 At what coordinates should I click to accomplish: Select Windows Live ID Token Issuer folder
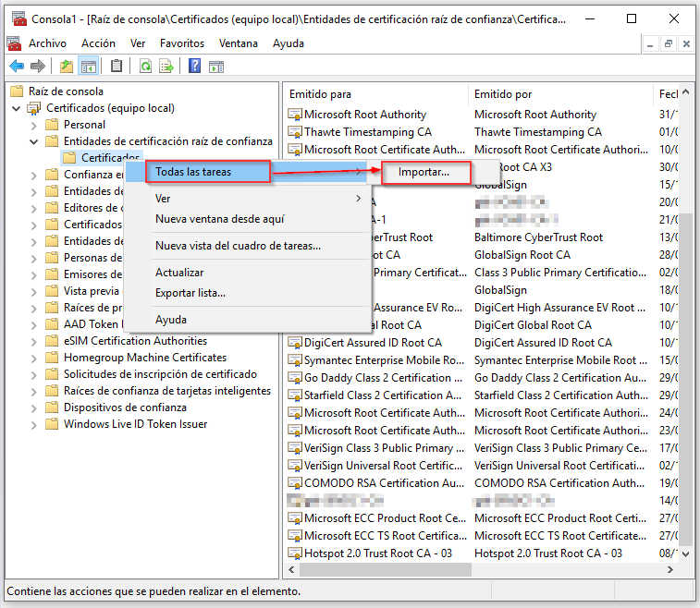(135, 424)
